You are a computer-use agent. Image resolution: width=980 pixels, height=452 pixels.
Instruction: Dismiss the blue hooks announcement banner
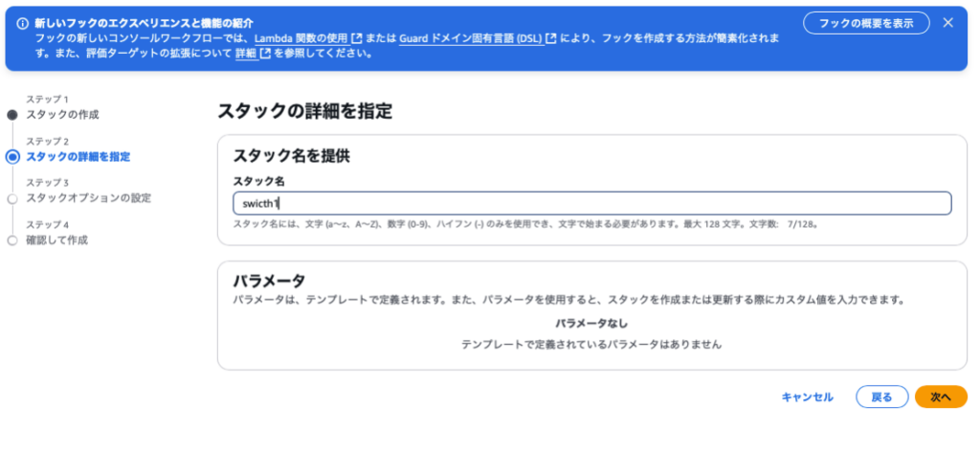point(947,22)
